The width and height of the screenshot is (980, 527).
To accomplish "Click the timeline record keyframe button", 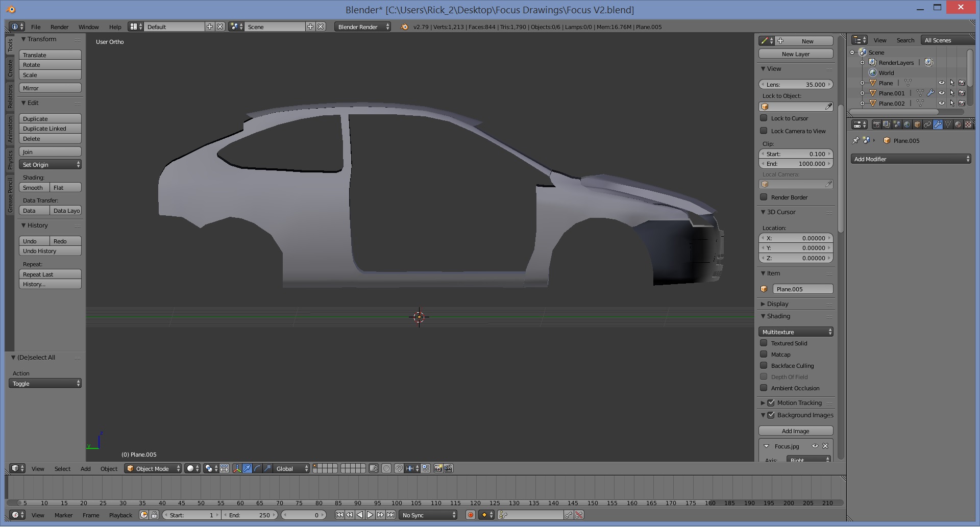I will pyautogui.click(x=471, y=515).
